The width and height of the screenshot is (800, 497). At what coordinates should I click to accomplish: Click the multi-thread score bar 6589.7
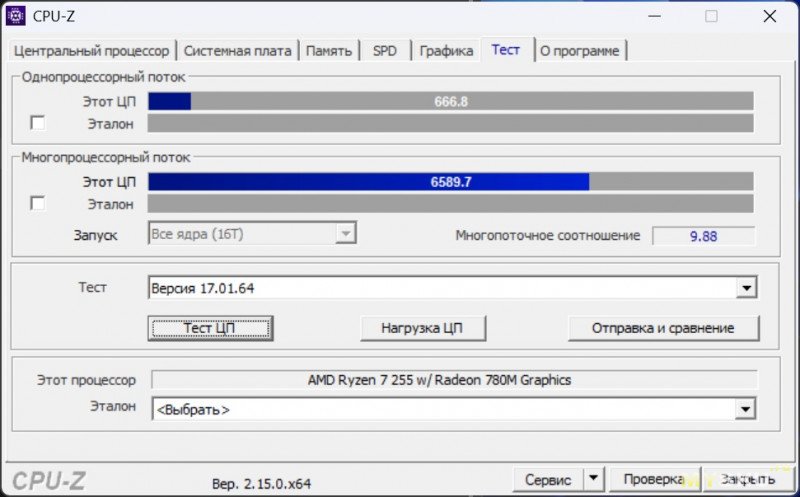coord(450,182)
